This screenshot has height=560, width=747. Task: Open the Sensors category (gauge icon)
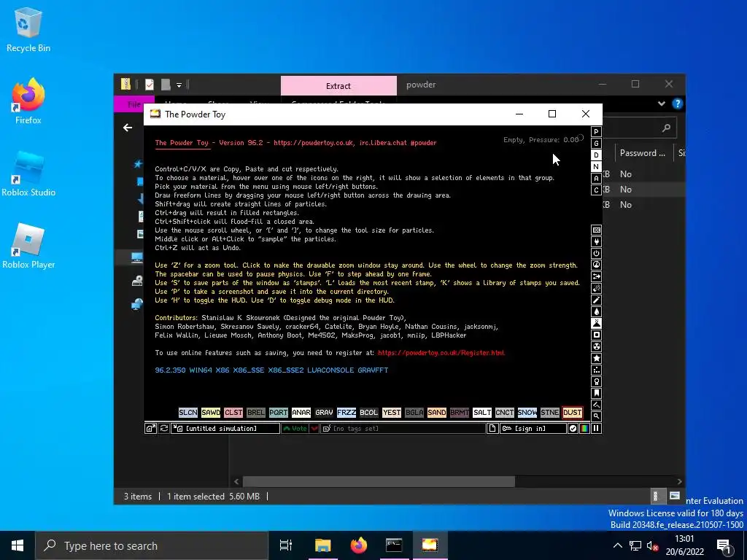coord(596,265)
